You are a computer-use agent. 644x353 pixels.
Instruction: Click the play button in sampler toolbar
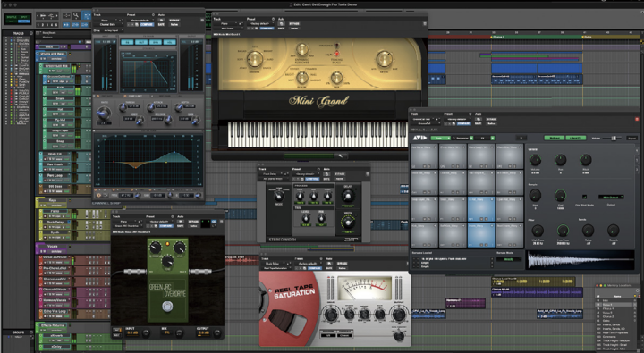coord(521,138)
